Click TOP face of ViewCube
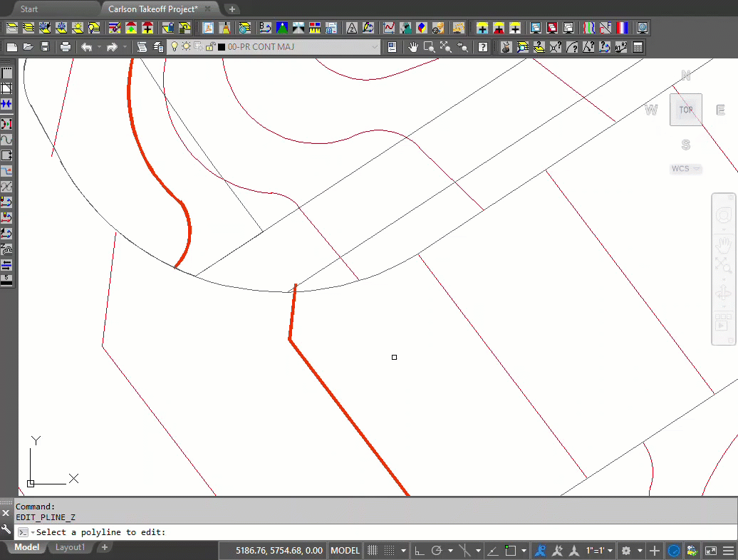This screenshot has width=738, height=560. click(x=686, y=110)
